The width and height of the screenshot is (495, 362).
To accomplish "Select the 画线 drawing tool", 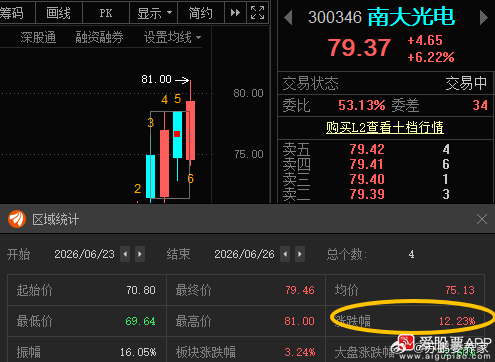I will click(58, 13).
